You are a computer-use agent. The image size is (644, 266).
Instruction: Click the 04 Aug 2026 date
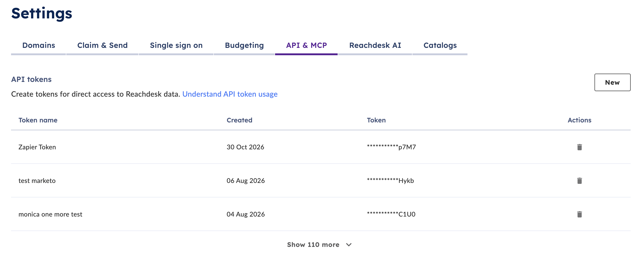click(x=246, y=214)
